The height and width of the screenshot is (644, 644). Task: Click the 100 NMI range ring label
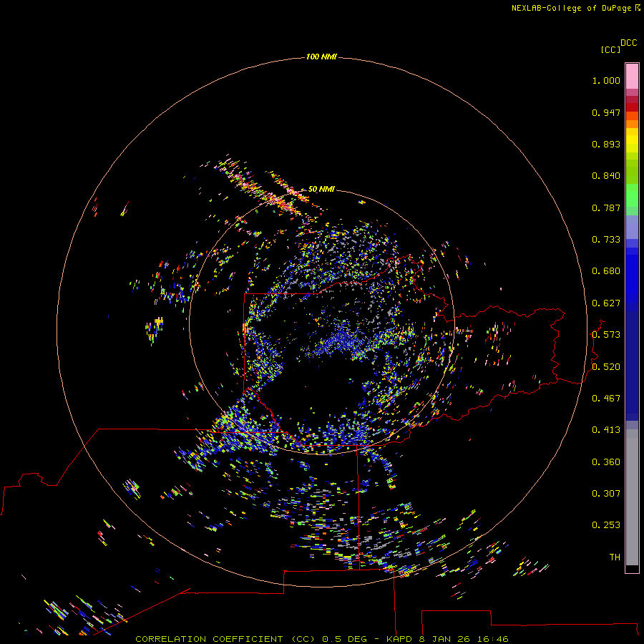[x=321, y=57]
